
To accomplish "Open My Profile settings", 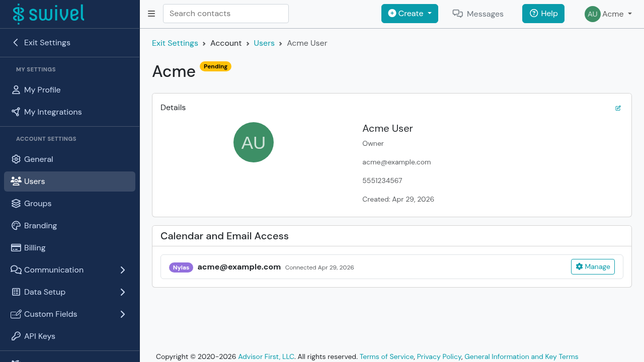I will pos(69,90).
